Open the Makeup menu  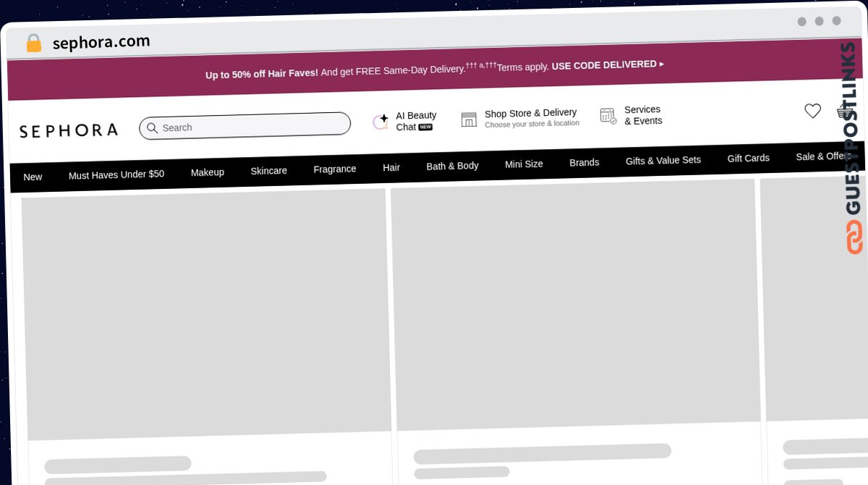(208, 172)
